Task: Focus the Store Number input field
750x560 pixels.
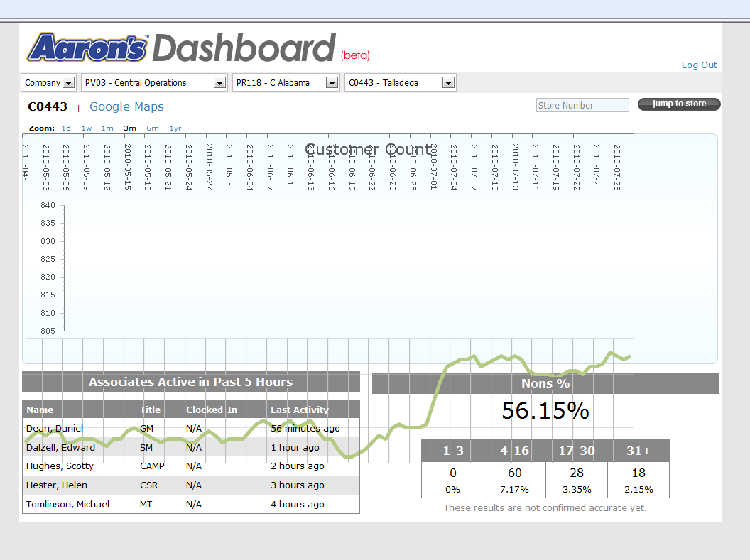Action: point(582,105)
